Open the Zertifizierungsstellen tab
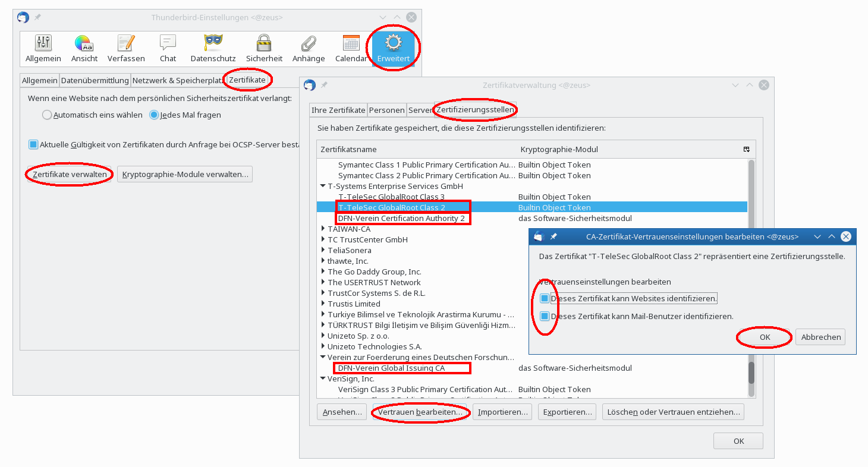868x467 pixels. (475, 110)
